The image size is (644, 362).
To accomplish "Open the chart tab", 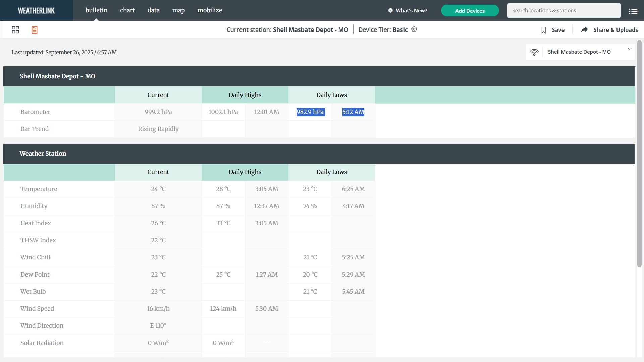I will click(x=127, y=10).
